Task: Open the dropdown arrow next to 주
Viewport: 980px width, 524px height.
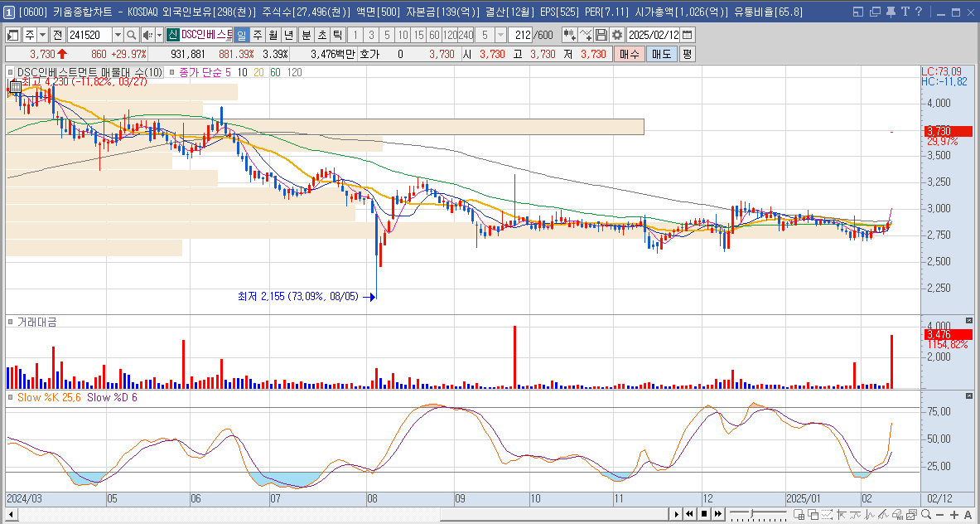Action: (x=42, y=35)
